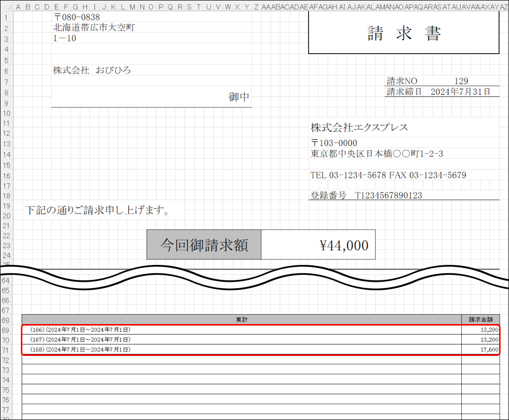Viewport: 509px width, 420px height.
Task: Select row header 68
Action: (6, 321)
